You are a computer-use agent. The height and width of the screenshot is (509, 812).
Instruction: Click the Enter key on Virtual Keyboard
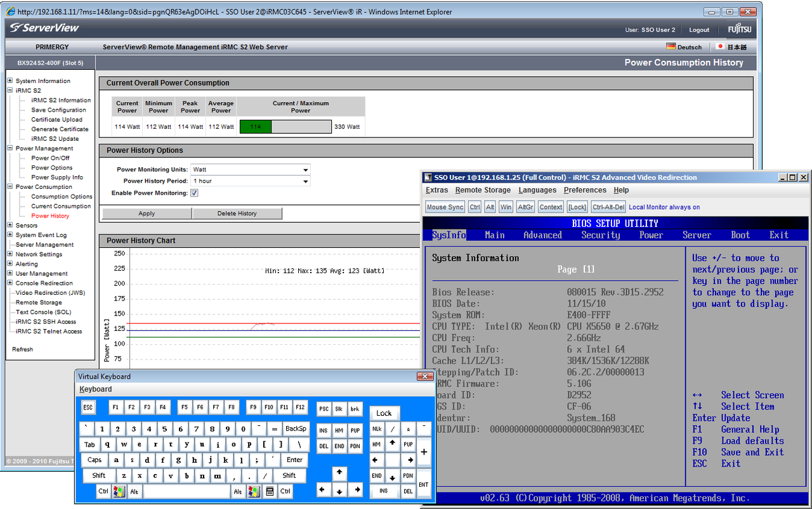click(x=295, y=460)
